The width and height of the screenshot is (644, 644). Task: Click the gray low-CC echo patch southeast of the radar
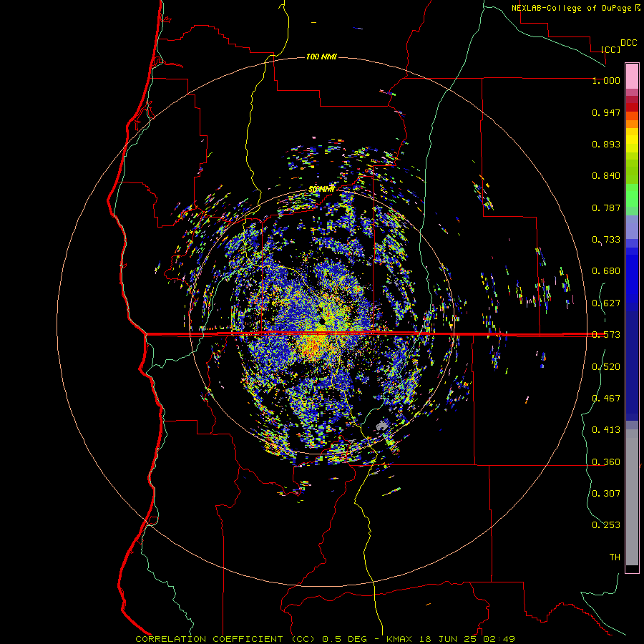[x=382, y=425]
